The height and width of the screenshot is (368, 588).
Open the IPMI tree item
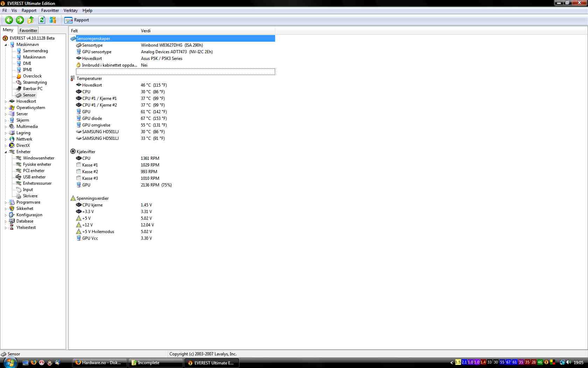pos(27,70)
